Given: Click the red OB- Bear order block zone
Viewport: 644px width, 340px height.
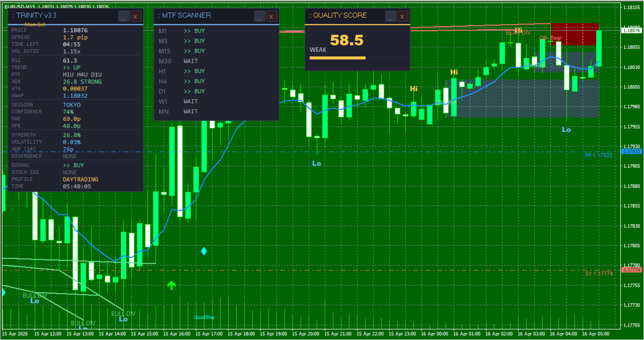Looking at the screenshot, I should click(x=575, y=34).
